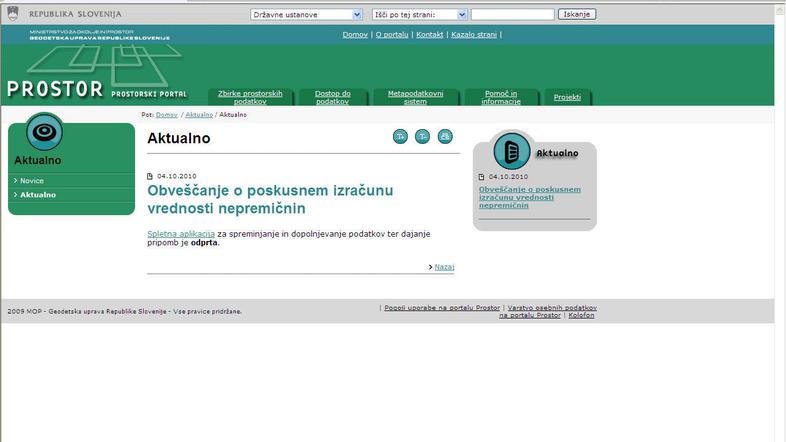Open the Zbirke prostorskih podatkov tab
The width and height of the screenshot is (786, 442).
[250, 97]
